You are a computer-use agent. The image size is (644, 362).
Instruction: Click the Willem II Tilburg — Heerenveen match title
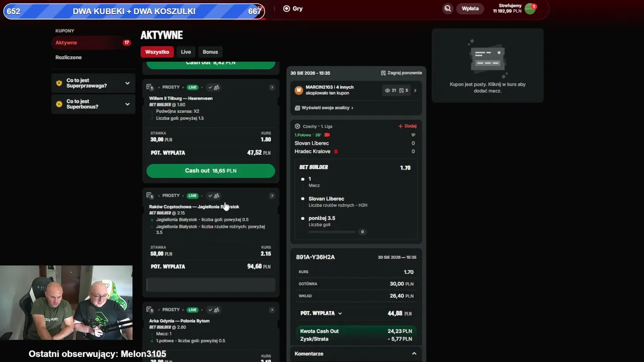(181, 99)
